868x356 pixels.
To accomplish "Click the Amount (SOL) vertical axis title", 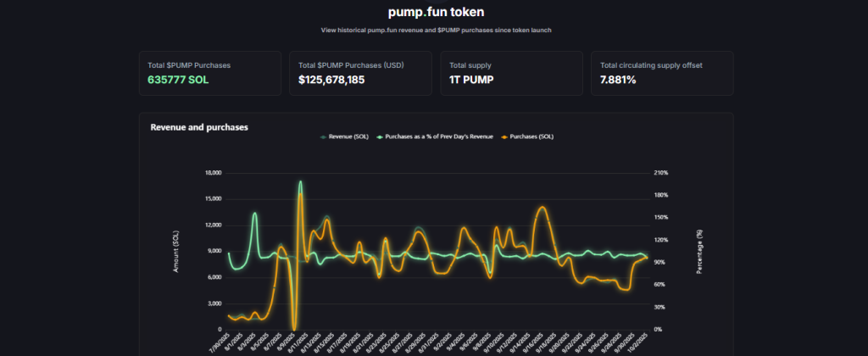I will pyautogui.click(x=175, y=251).
